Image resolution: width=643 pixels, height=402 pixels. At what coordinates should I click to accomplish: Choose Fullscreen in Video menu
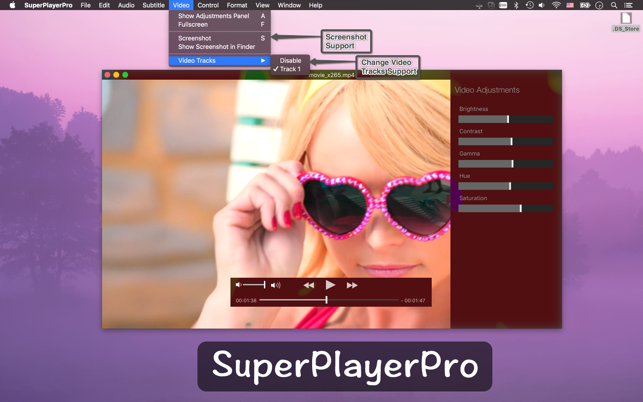(x=220, y=25)
